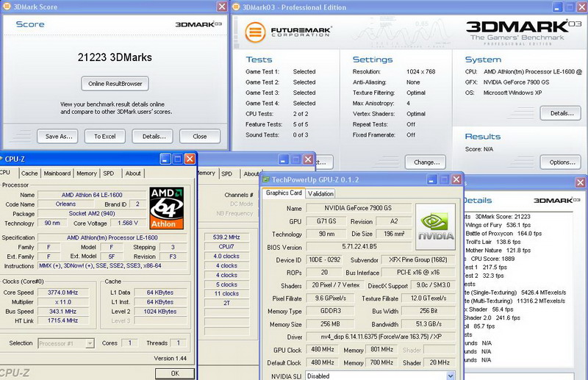588x380 pixels.
Task: Open Details... in 3DMark Score window
Action: (x=152, y=136)
